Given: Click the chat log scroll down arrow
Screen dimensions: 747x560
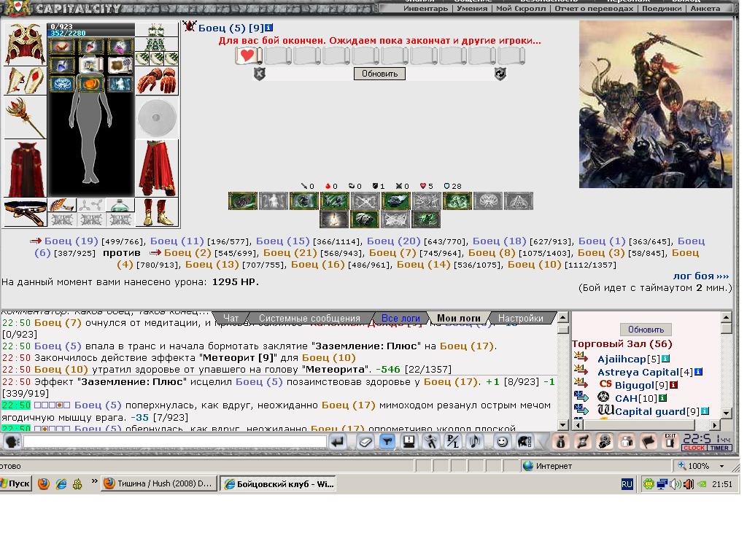Looking at the screenshot, I should (x=562, y=425).
